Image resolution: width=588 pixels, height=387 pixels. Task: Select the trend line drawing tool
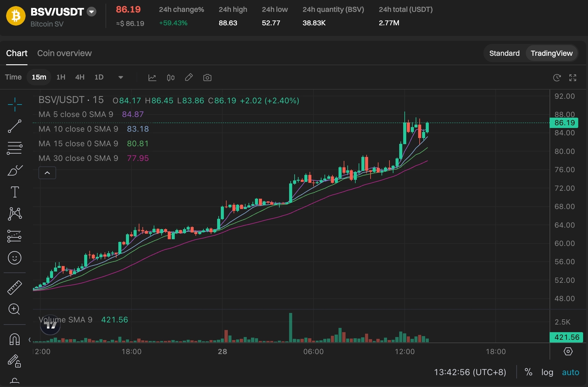(15, 126)
